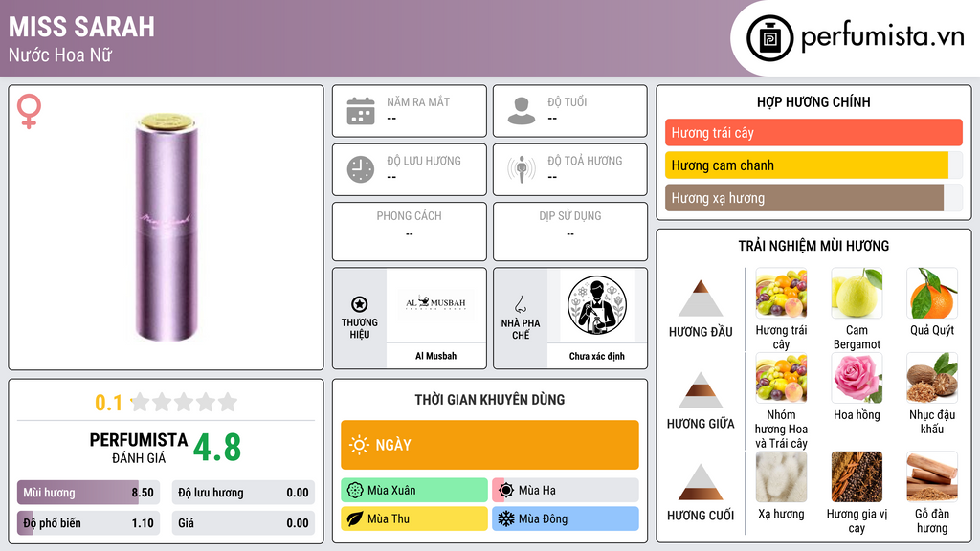
Task: Click the Độ toả hương label
Action: pos(585,161)
